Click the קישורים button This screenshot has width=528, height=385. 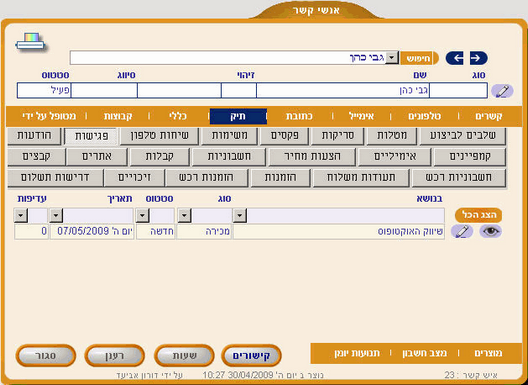[x=251, y=356]
